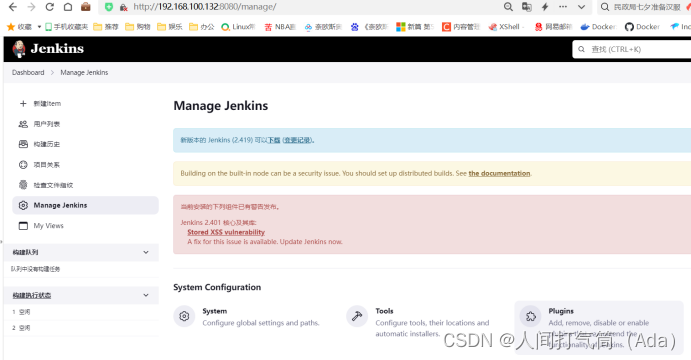Click the people icon for 用户列表
Viewport: 691px width, 360px height.
(x=23, y=124)
